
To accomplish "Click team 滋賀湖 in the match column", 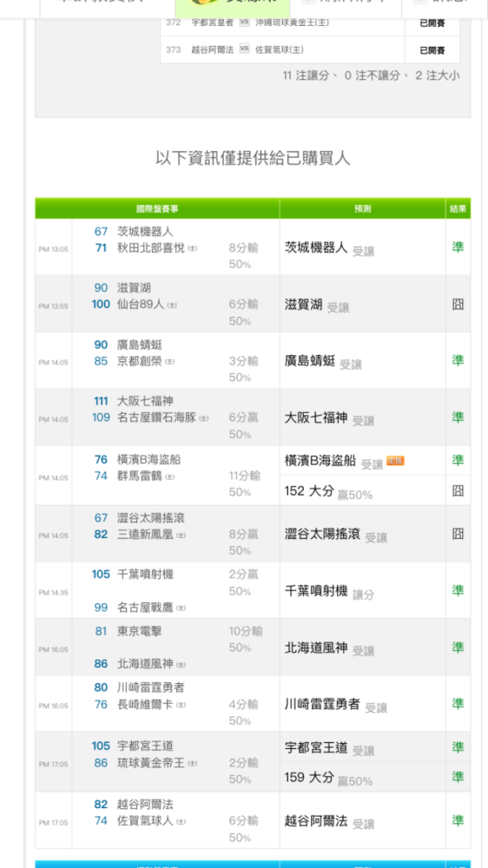I will click(134, 288).
